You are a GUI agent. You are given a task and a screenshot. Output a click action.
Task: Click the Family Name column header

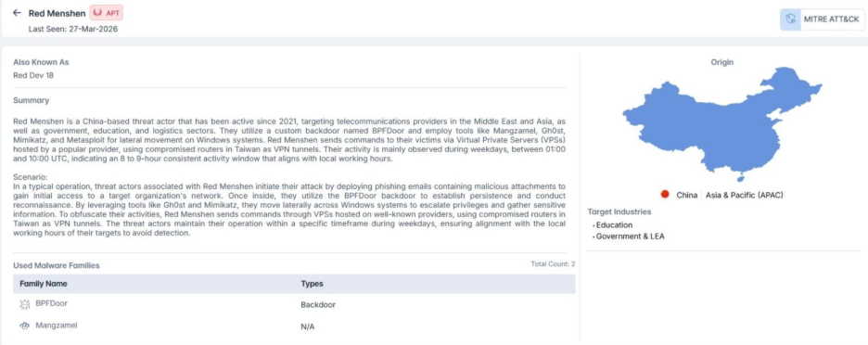(x=44, y=284)
